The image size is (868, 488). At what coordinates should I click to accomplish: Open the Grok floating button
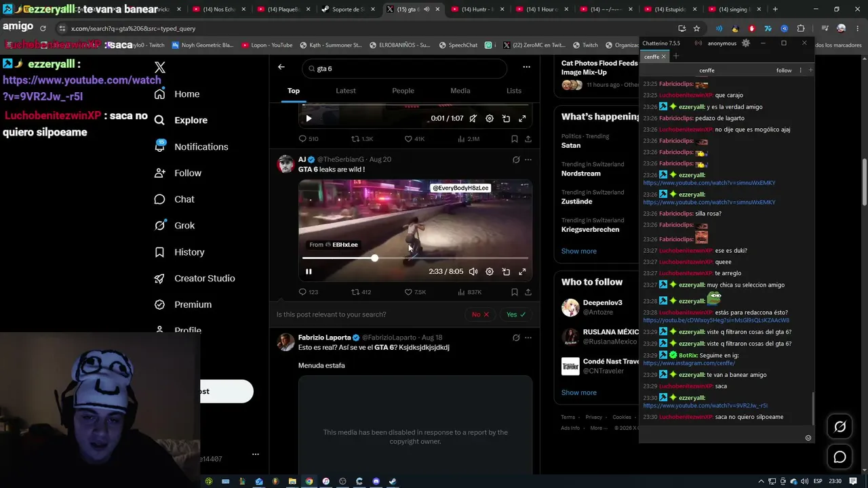(840, 426)
